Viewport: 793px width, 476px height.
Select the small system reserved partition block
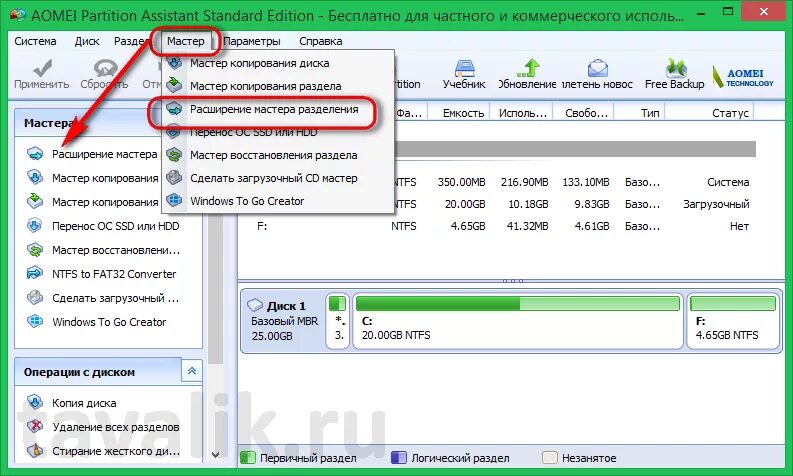pyautogui.click(x=338, y=321)
